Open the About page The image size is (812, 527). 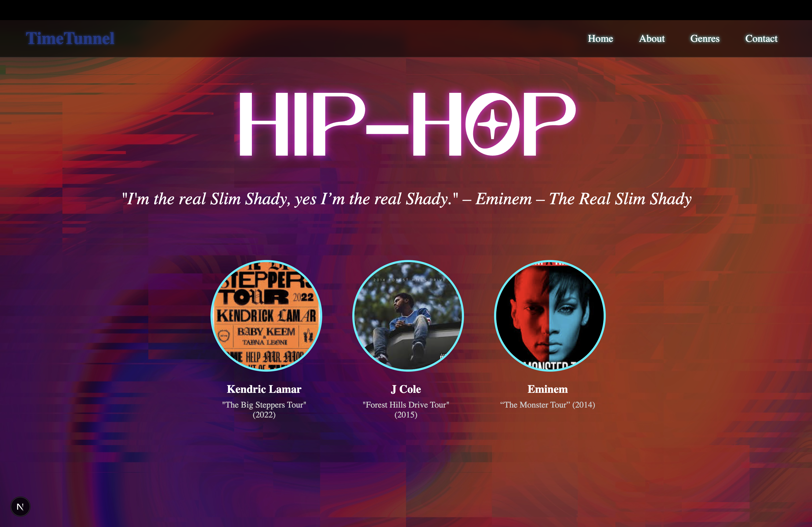[x=652, y=39]
